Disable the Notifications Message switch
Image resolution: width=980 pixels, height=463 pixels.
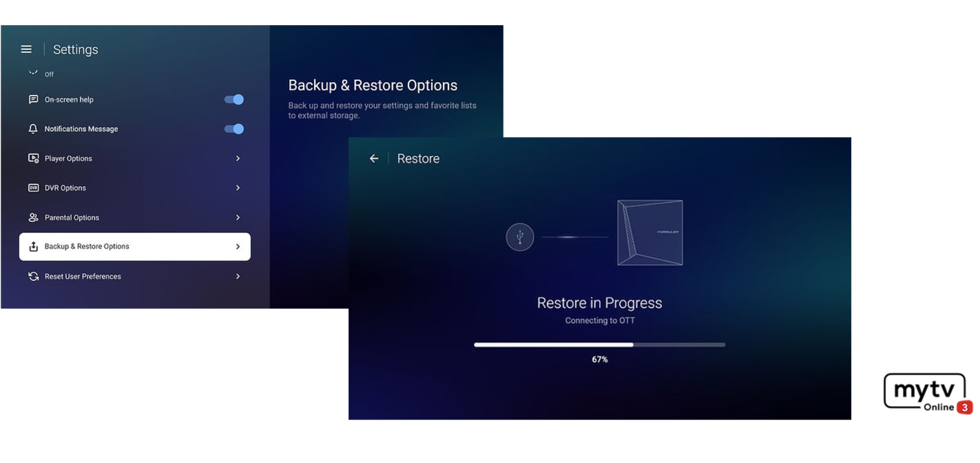234,129
